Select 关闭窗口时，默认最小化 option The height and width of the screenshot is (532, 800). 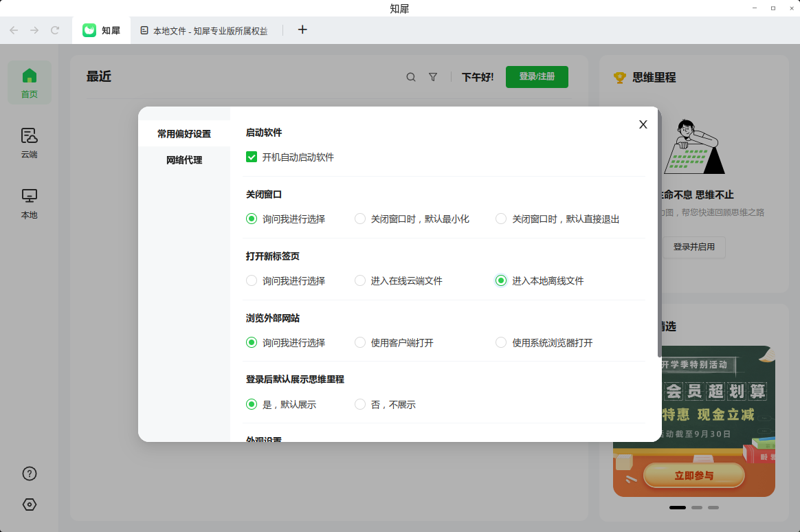pos(360,219)
